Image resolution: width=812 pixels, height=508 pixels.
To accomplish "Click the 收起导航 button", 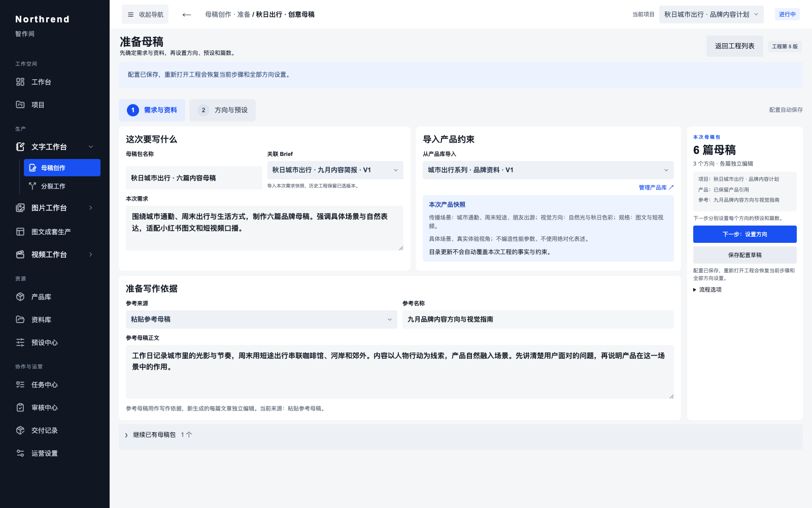I will coord(145,15).
